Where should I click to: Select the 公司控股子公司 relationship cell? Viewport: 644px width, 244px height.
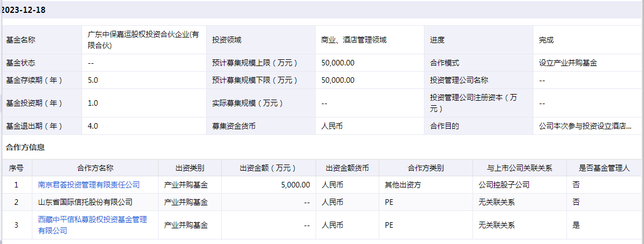(x=504, y=185)
